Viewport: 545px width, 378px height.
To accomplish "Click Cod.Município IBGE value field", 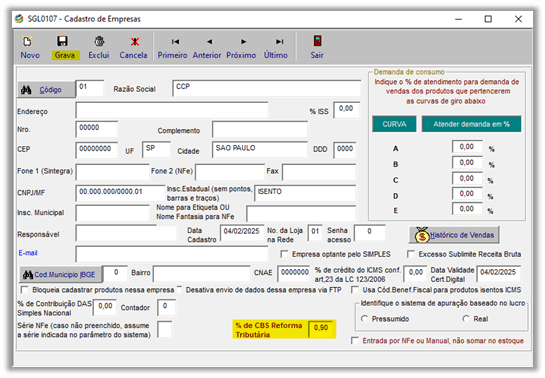I will click(116, 274).
